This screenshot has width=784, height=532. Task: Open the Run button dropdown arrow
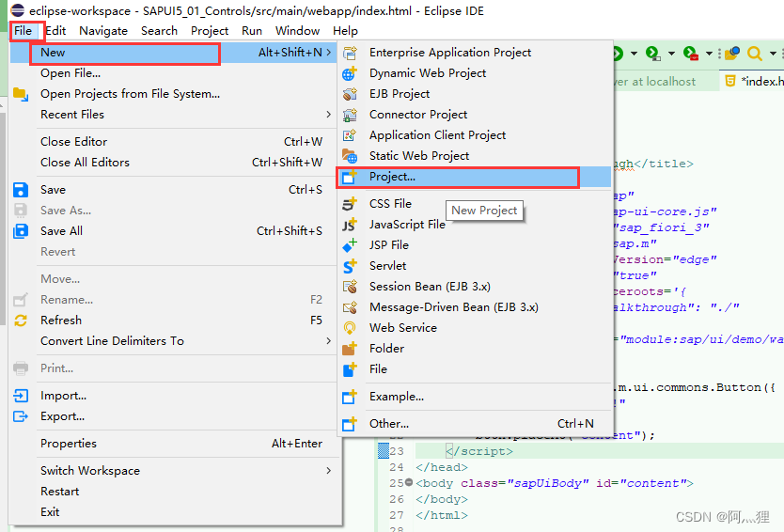click(634, 53)
